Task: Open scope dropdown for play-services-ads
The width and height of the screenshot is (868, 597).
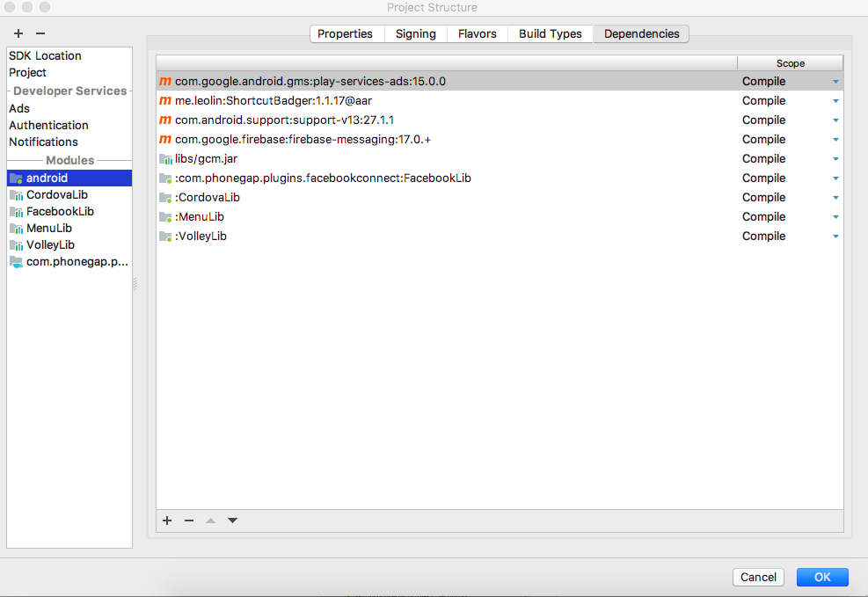Action: [x=835, y=82]
